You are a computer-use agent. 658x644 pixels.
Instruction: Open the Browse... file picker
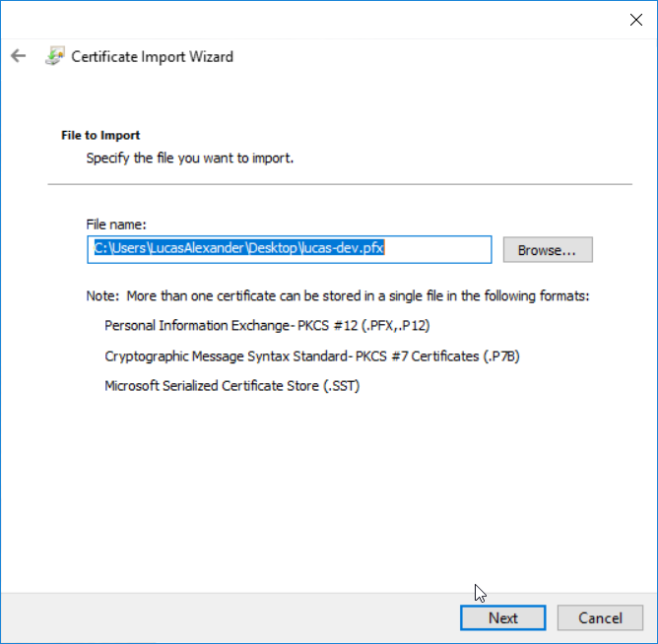[x=548, y=250]
